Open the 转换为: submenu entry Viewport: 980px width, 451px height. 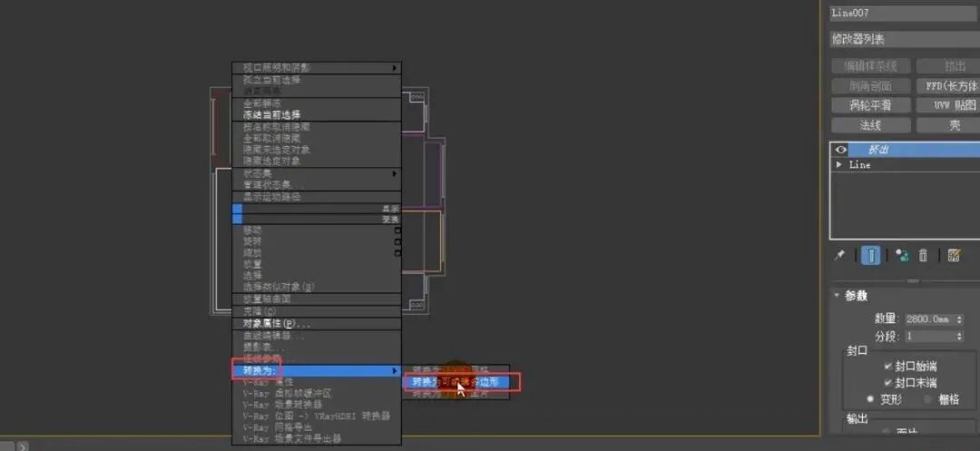[317, 370]
